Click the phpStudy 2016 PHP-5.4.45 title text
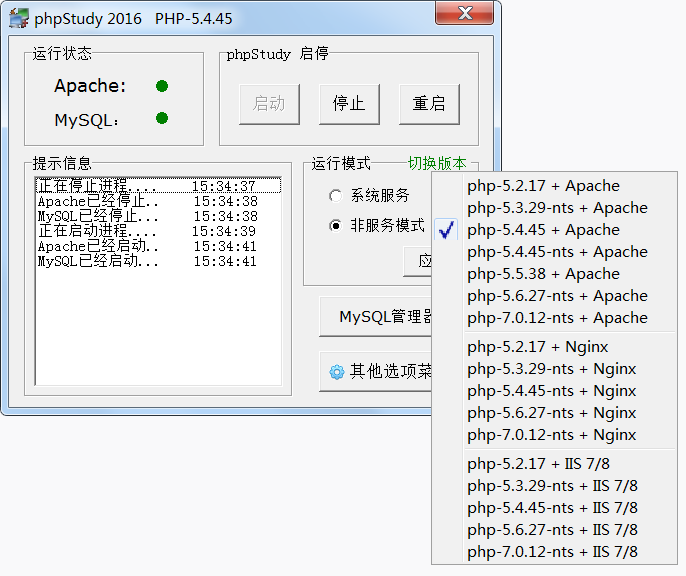The height and width of the screenshot is (576, 686). pyautogui.click(x=133, y=19)
